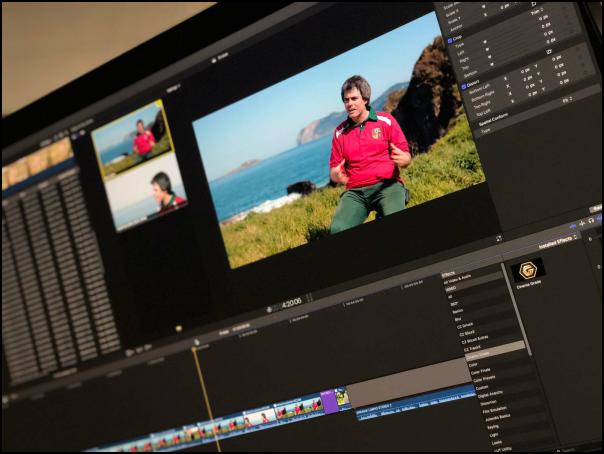The height and width of the screenshot is (454, 604).
Task: Select the highlighted Cinema Grade category row
Action: (x=496, y=350)
